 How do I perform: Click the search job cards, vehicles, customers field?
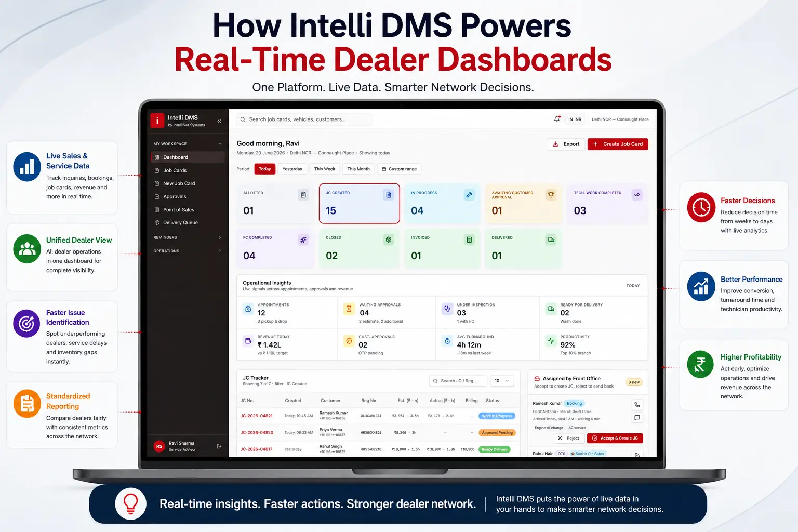click(x=304, y=119)
